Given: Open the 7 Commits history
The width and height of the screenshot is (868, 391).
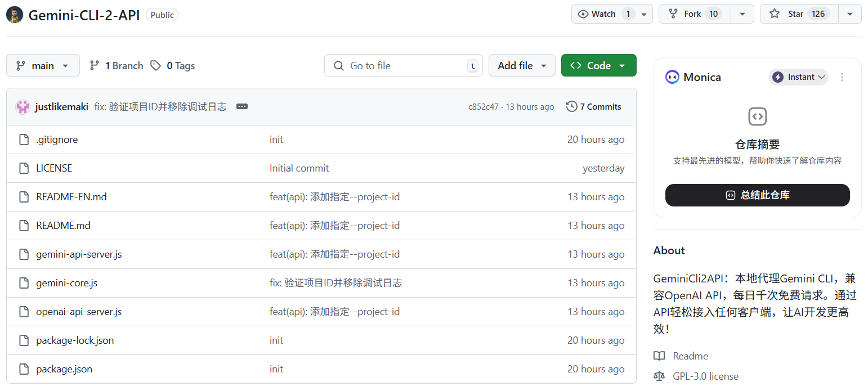Looking at the screenshot, I should click(594, 106).
